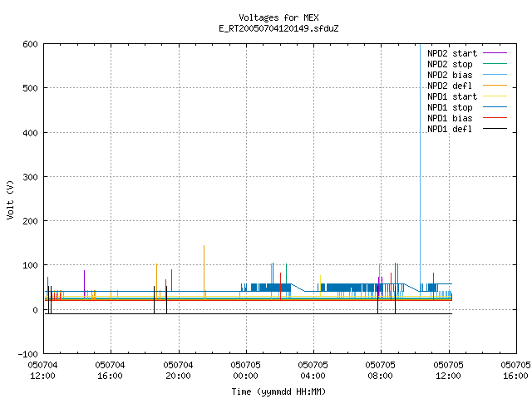Click the NPD2 start legend label

pos(452,53)
